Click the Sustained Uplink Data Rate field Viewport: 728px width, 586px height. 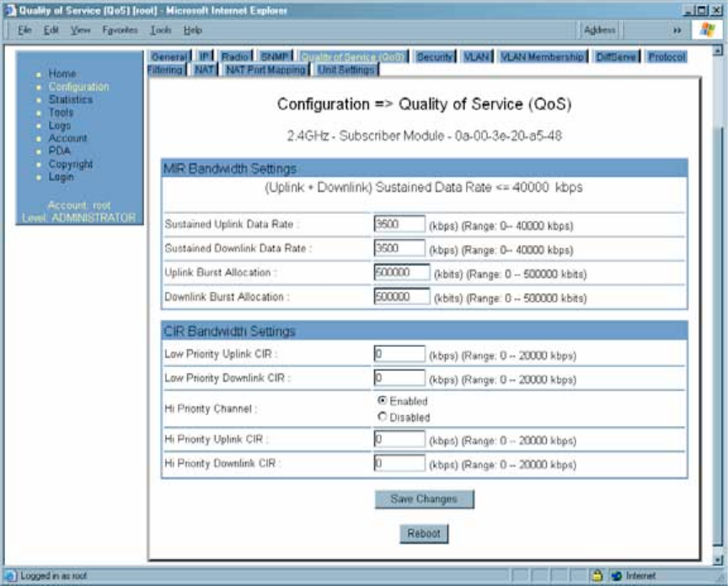click(399, 225)
